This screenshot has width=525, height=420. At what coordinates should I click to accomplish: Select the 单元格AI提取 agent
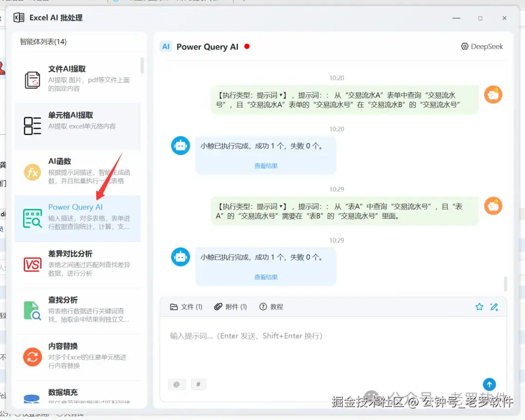78,126
